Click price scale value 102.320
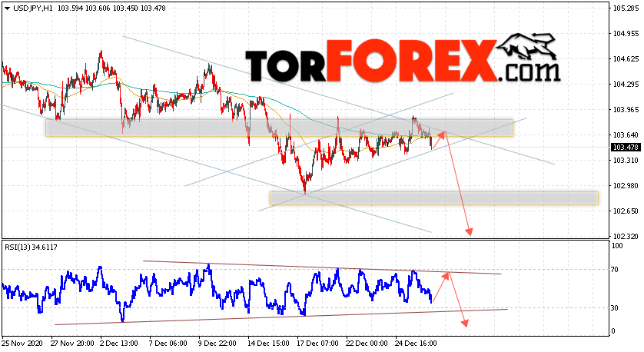Screen dimensions: 644x352 pos(626,237)
